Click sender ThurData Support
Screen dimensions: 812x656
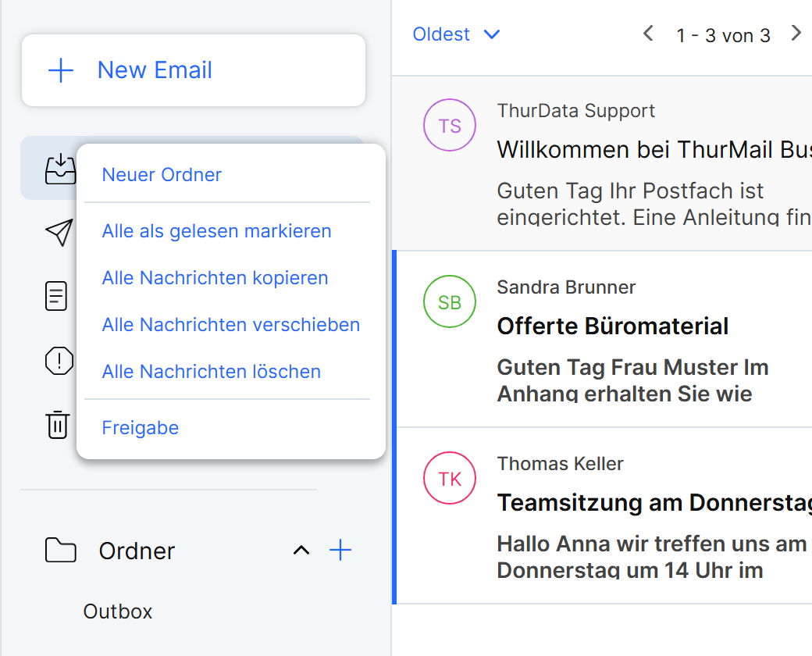pyautogui.click(x=576, y=110)
